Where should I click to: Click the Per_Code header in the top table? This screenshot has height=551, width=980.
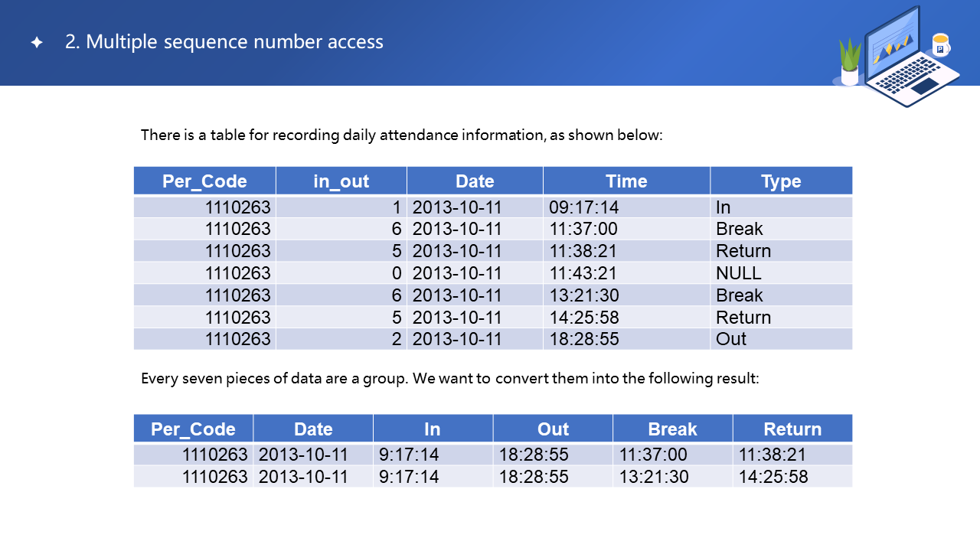click(204, 181)
